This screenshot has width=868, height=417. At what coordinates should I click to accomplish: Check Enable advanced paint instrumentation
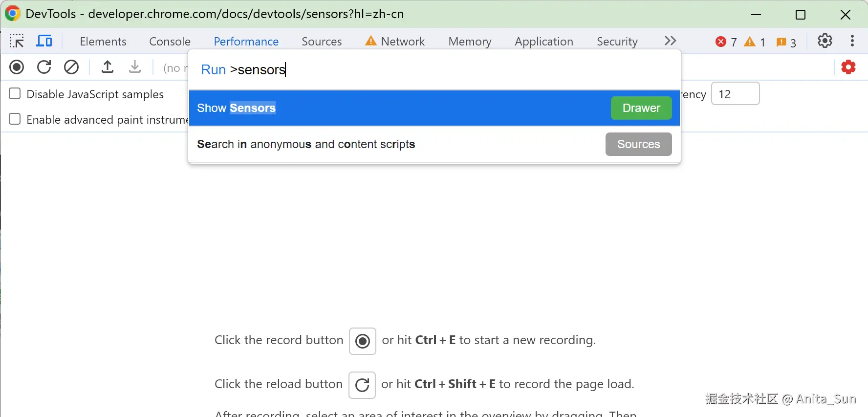(15, 119)
